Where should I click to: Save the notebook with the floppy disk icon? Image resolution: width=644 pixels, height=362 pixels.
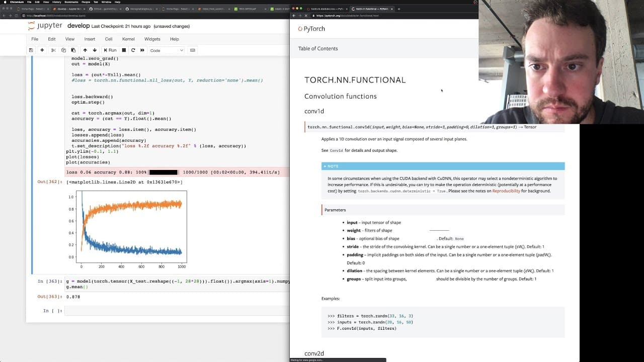coord(31,50)
